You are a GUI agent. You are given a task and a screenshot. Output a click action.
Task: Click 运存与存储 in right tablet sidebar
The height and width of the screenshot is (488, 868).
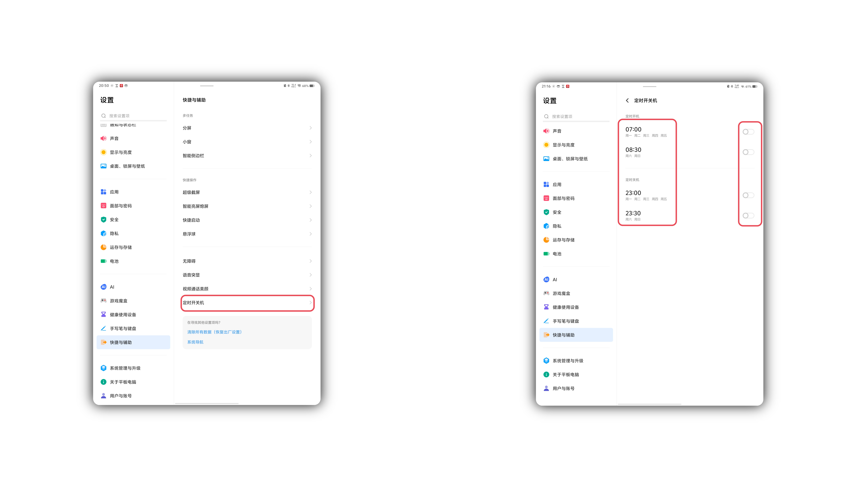(576, 240)
